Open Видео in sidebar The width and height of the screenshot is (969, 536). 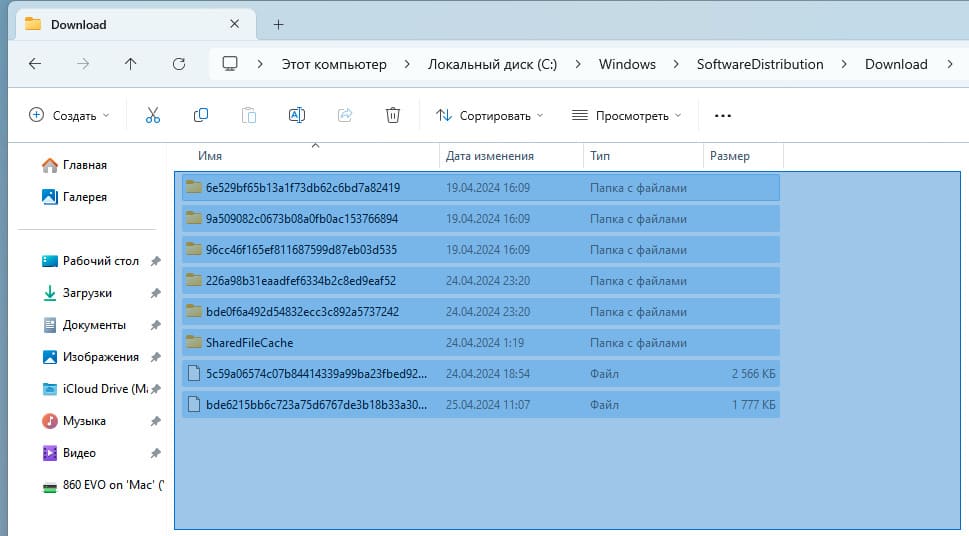click(69, 453)
